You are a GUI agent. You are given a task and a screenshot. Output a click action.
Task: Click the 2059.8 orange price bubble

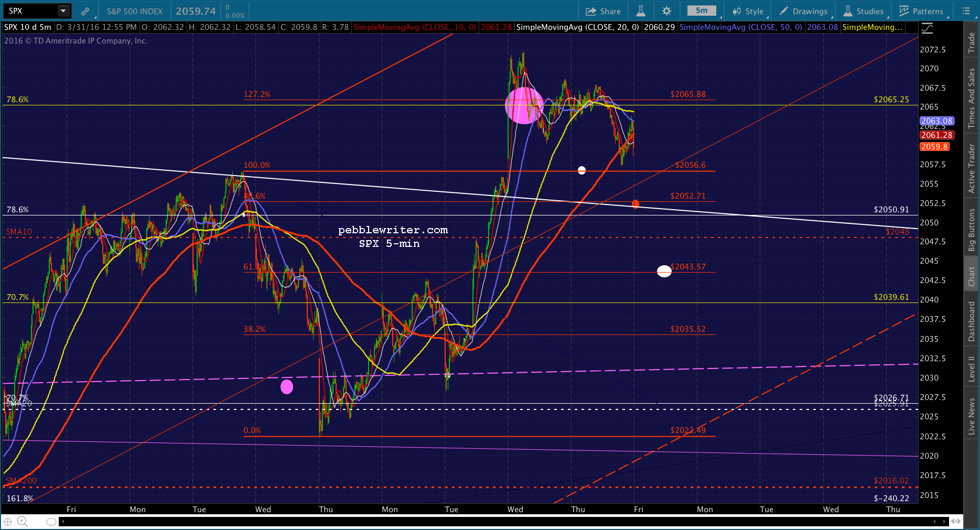(934, 147)
